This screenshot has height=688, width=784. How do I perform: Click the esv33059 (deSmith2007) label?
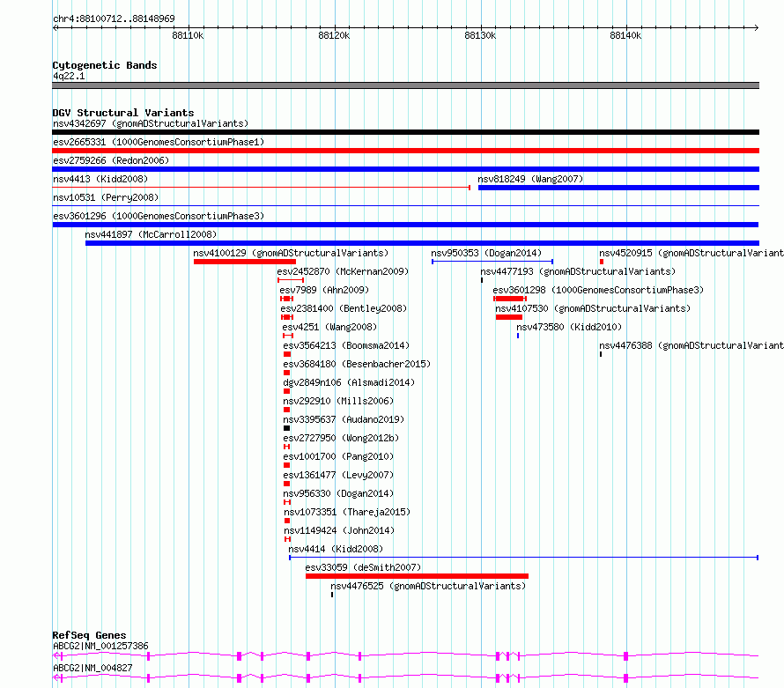click(363, 567)
